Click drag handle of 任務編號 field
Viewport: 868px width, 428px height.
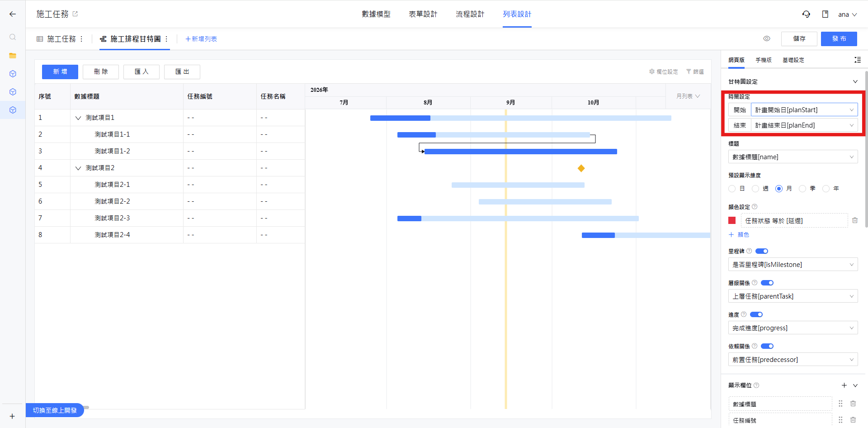pos(840,420)
